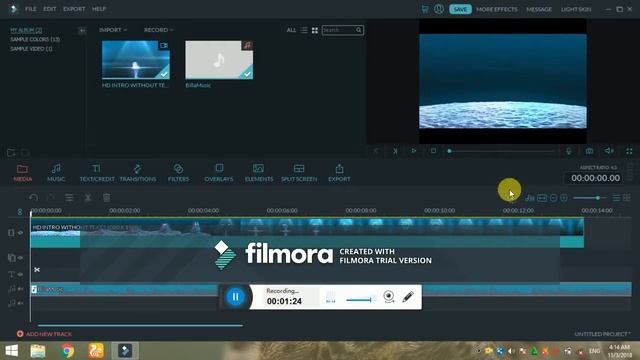Click the scissors split icon on playhead
The image size is (640, 360).
[x=37, y=270]
